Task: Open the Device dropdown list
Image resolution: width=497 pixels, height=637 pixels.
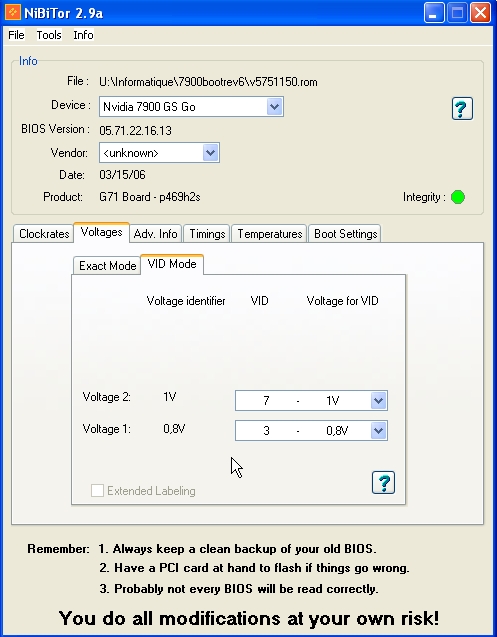Action: pyautogui.click(x=274, y=107)
